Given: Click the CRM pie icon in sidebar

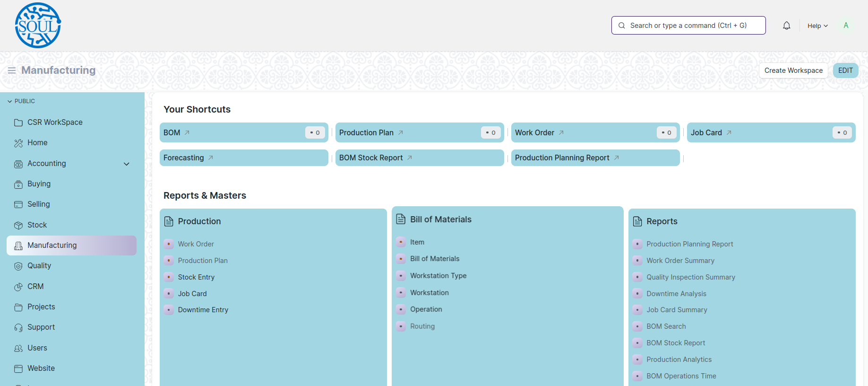Looking at the screenshot, I should coord(18,287).
